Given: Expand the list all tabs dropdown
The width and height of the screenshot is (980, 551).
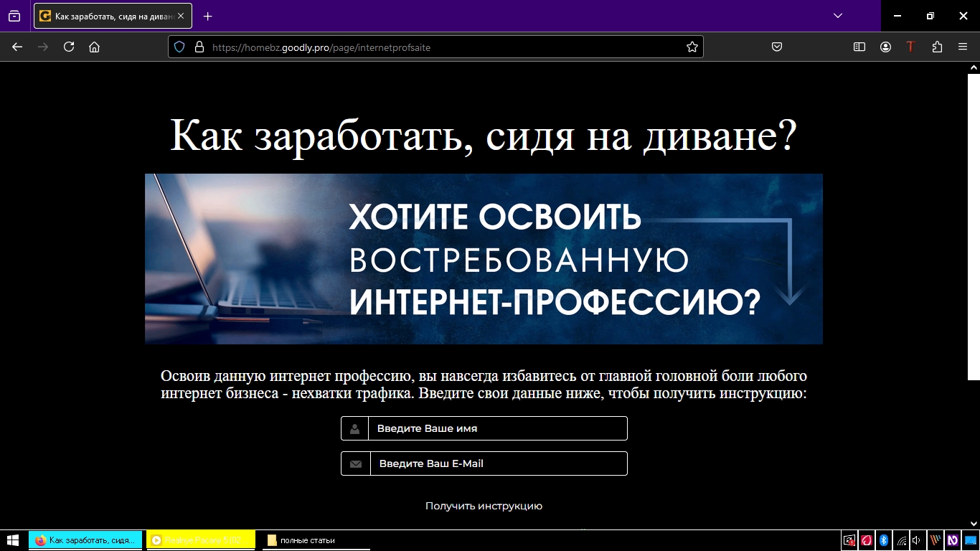Looking at the screenshot, I should [x=838, y=16].
